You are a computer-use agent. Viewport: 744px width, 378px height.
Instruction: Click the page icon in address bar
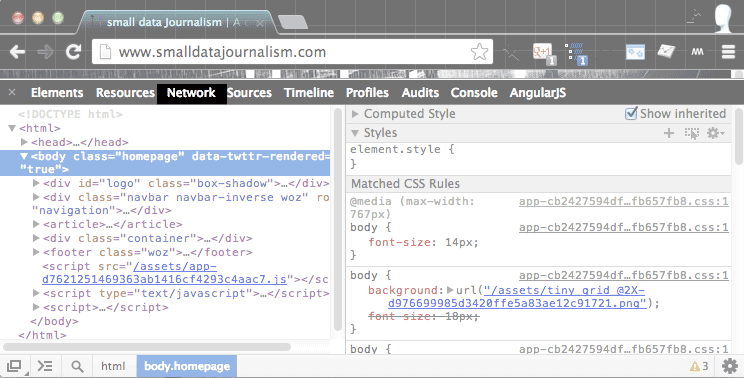click(x=106, y=52)
